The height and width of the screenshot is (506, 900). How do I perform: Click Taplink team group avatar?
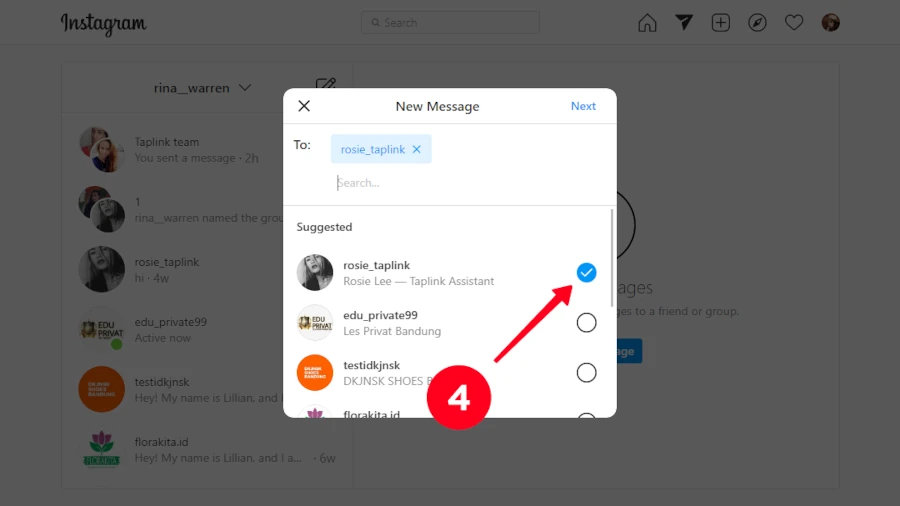coord(102,150)
